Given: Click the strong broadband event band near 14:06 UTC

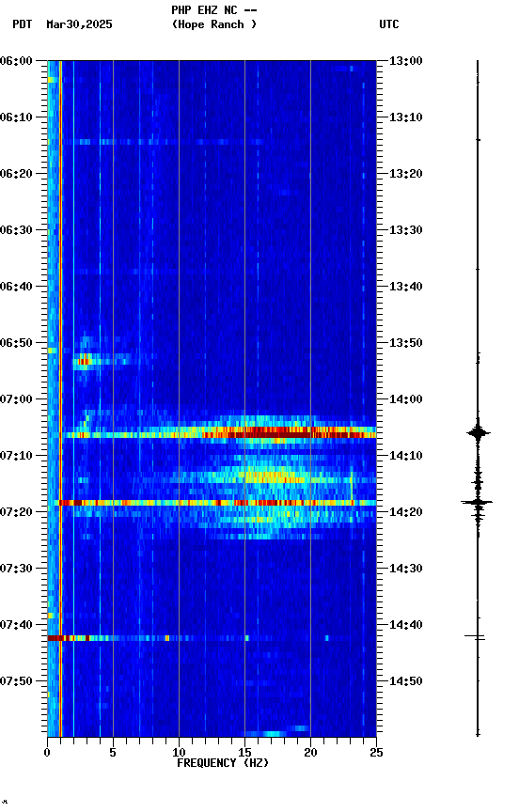Looking at the screenshot, I should [x=217, y=432].
